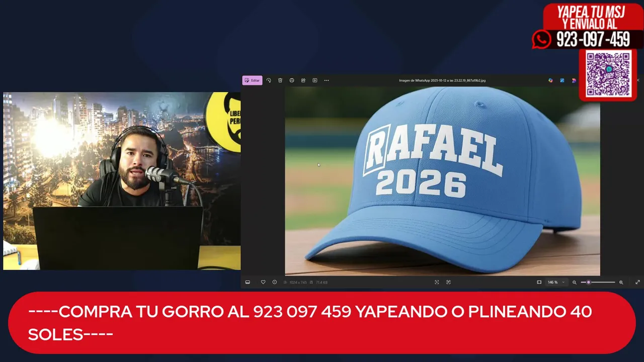Click the yellow circular logo in webcam
Viewport: 644px width, 362px height.
[x=223, y=122]
